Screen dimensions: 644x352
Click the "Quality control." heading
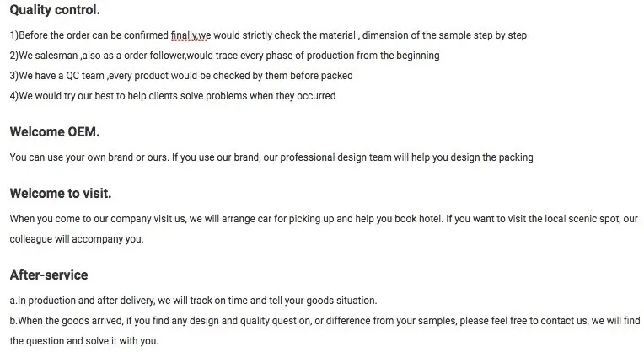(x=54, y=10)
